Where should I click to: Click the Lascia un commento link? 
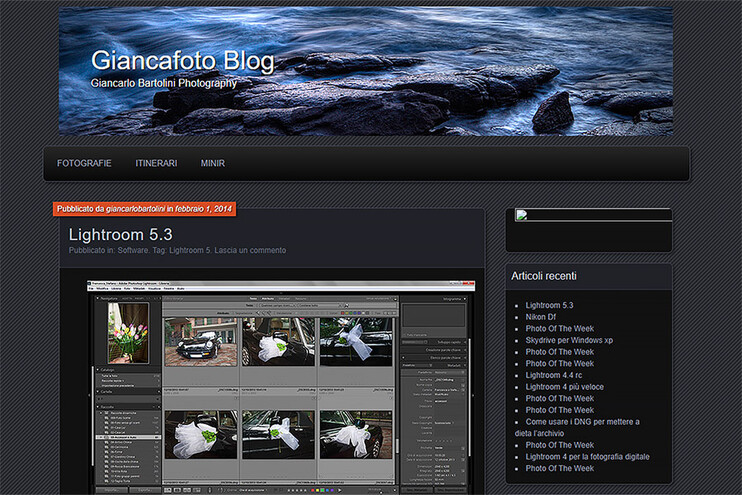250,250
